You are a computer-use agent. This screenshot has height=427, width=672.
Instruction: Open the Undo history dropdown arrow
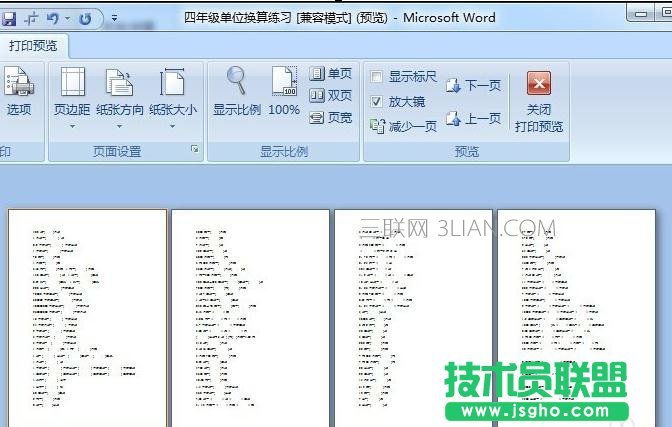click(67, 18)
